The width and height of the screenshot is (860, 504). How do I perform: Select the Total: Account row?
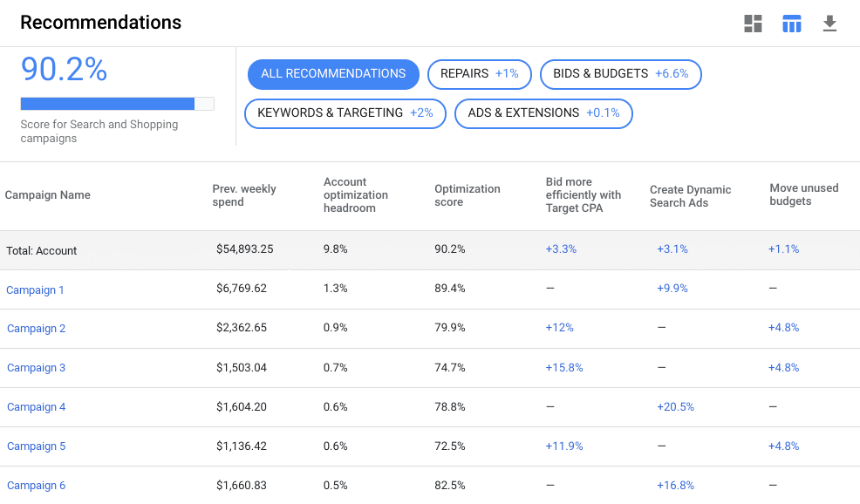tap(41, 250)
